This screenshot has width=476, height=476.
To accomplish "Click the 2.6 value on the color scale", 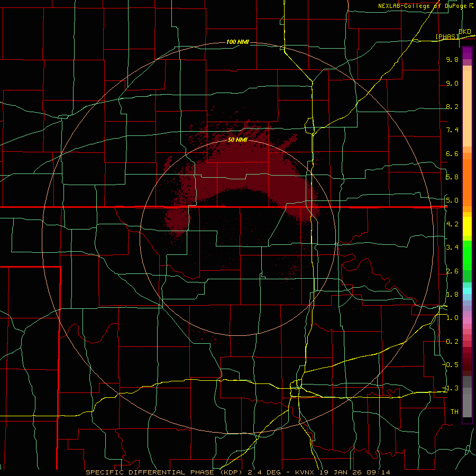I will click(452, 271).
